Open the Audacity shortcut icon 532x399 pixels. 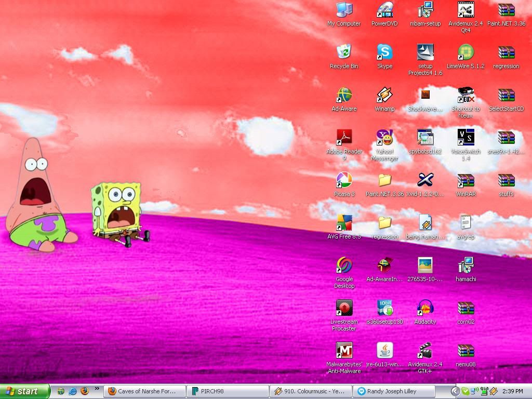[425, 308]
